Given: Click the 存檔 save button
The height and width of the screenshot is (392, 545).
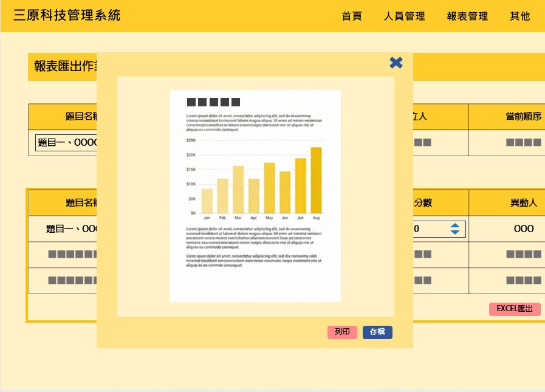Looking at the screenshot, I should coord(377,332).
